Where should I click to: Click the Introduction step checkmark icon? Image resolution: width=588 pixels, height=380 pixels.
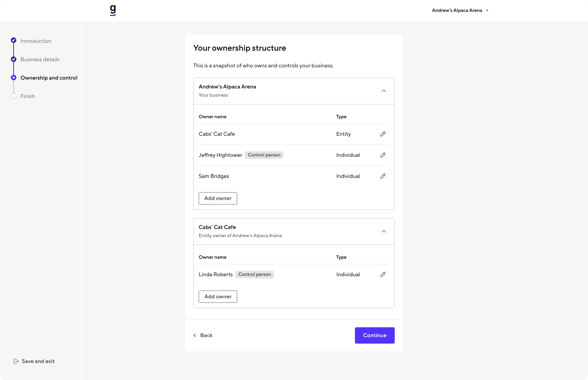click(14, 40)
